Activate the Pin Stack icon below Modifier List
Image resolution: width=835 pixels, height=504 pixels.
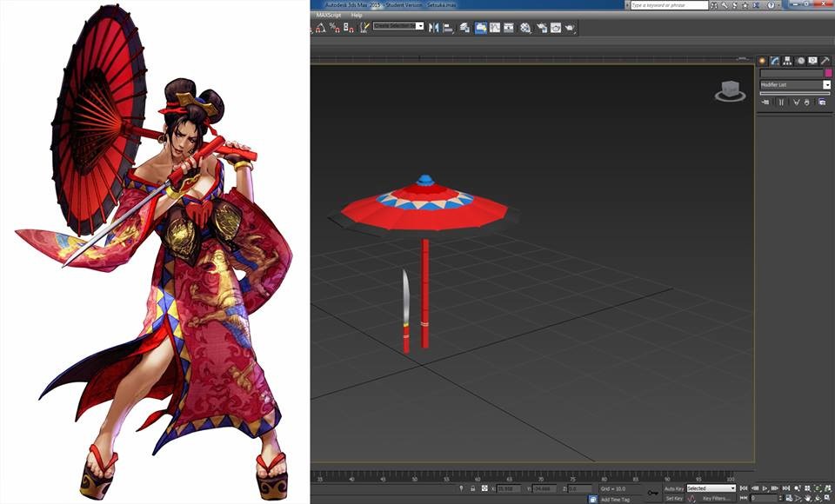pyautogui.click(x=767, y=102)
